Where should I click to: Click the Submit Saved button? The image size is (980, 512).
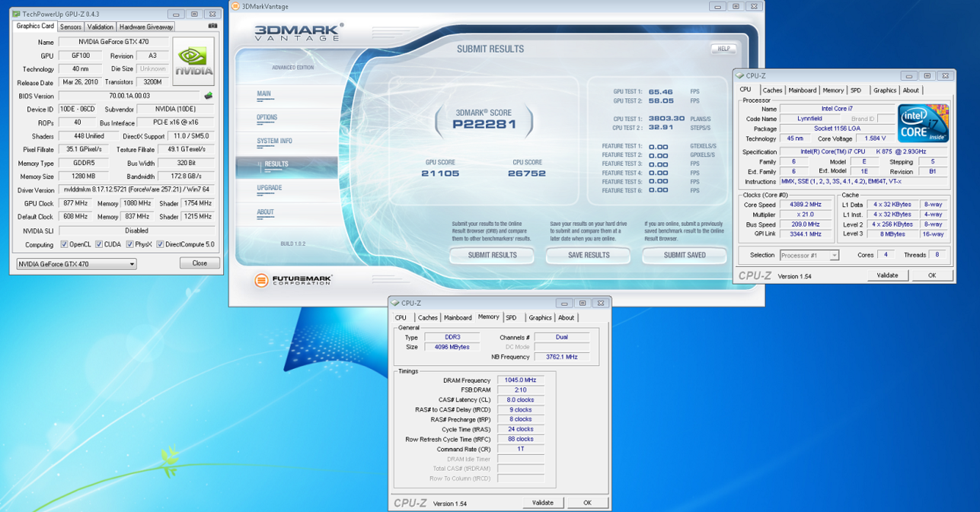pos(685,256)
